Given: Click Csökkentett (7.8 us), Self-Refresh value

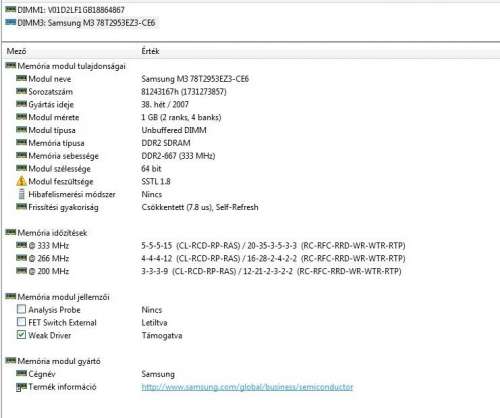Looking at the screenshot, I should (200, 207).
